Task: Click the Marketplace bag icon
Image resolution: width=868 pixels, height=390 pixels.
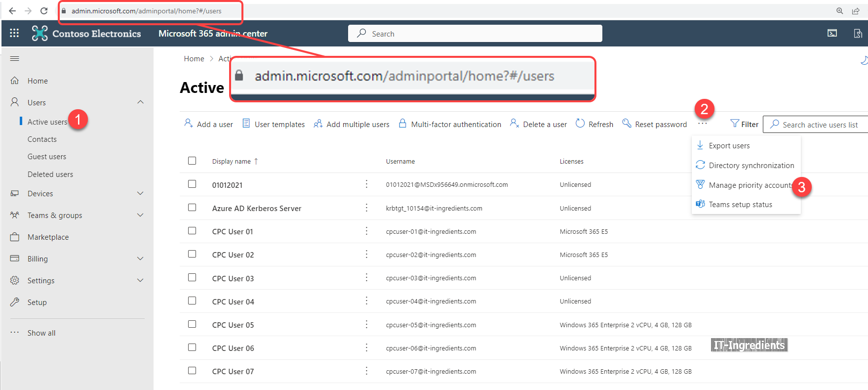Action: pyautogui.click(x=15, y=237)
